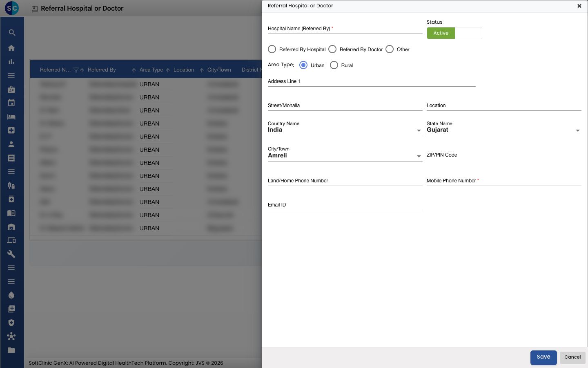588x368 pixels.
Task: Open the hub network icon in the sidebar
Action: [x=11, y=336]
